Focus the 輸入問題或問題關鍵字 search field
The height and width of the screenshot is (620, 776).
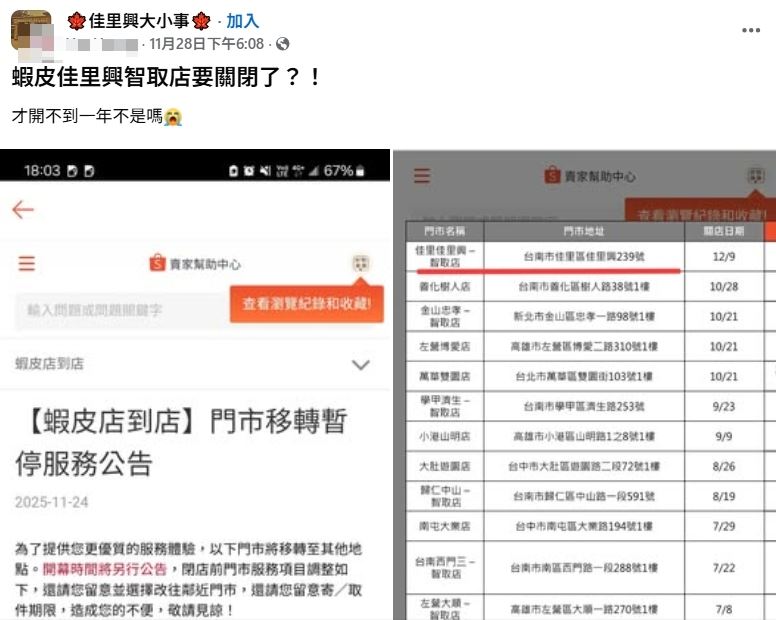tap(122, 311)
